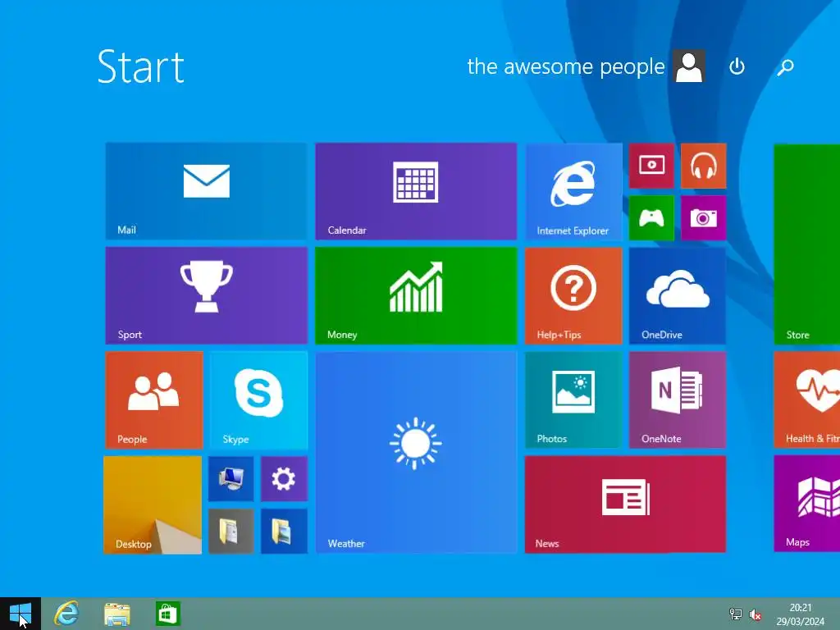Open the People tile
The width and height of the screenshot is (840, 630).
(x=154, y=399)
